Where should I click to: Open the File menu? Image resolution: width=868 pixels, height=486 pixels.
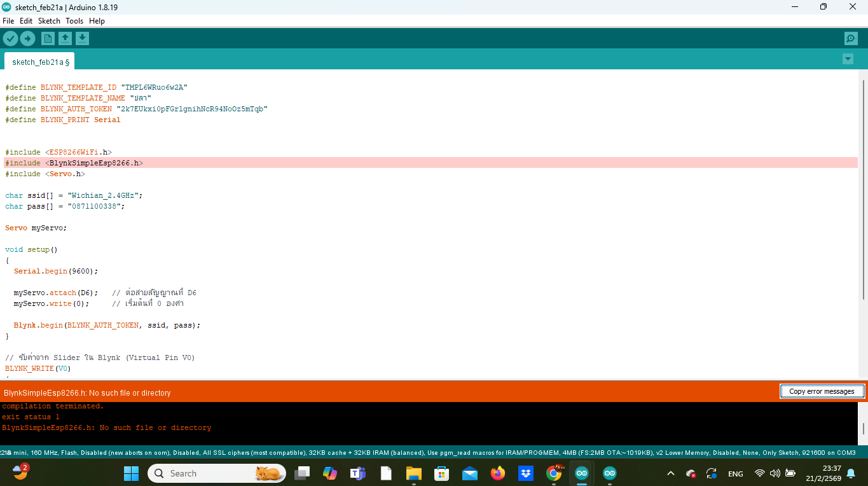click(x=8, y=21)
